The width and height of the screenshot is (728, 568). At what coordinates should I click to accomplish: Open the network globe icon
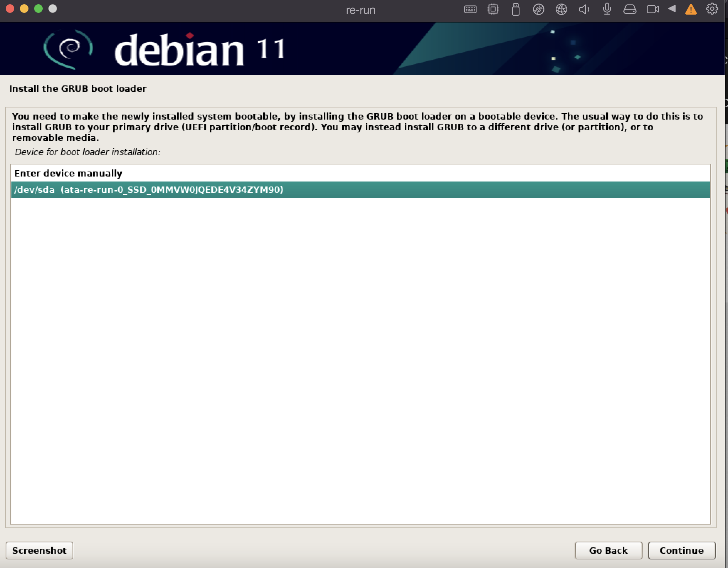pos(561,9)
